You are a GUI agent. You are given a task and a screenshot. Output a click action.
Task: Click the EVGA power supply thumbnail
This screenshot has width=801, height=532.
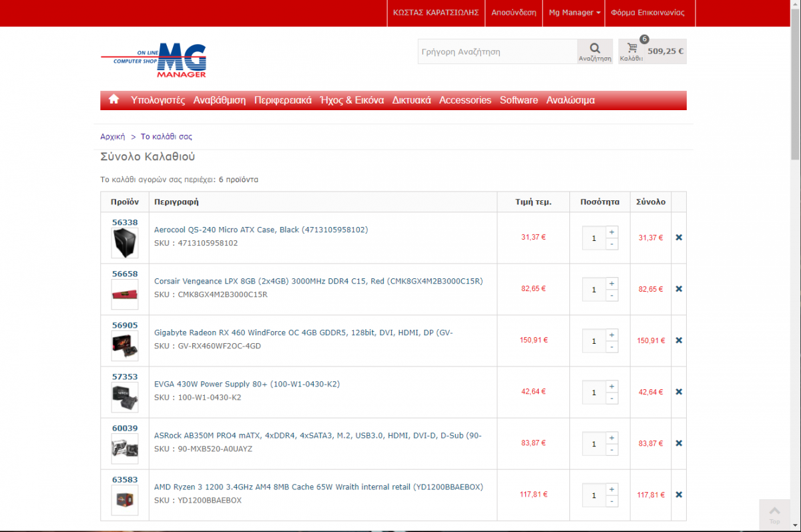[125, 397]
